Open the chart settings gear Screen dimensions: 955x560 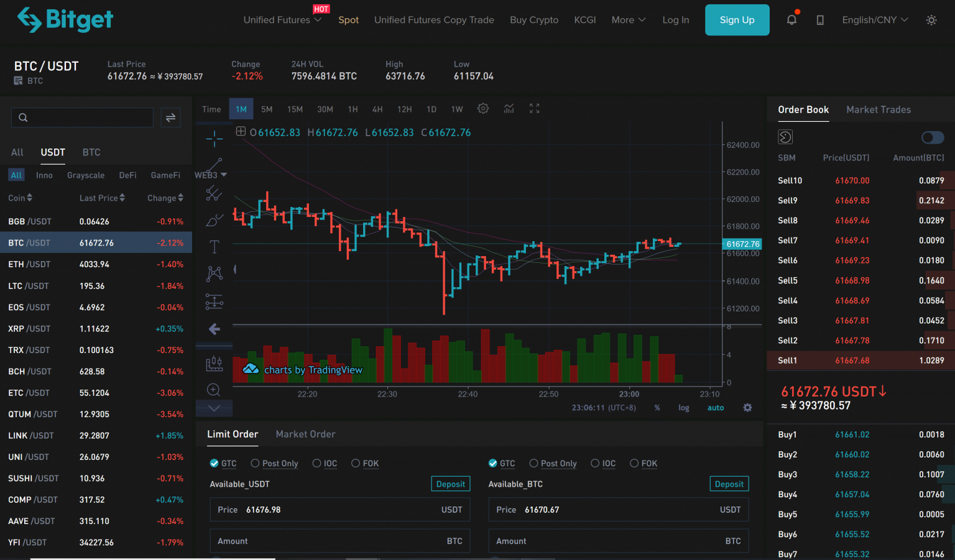(483, 108)
